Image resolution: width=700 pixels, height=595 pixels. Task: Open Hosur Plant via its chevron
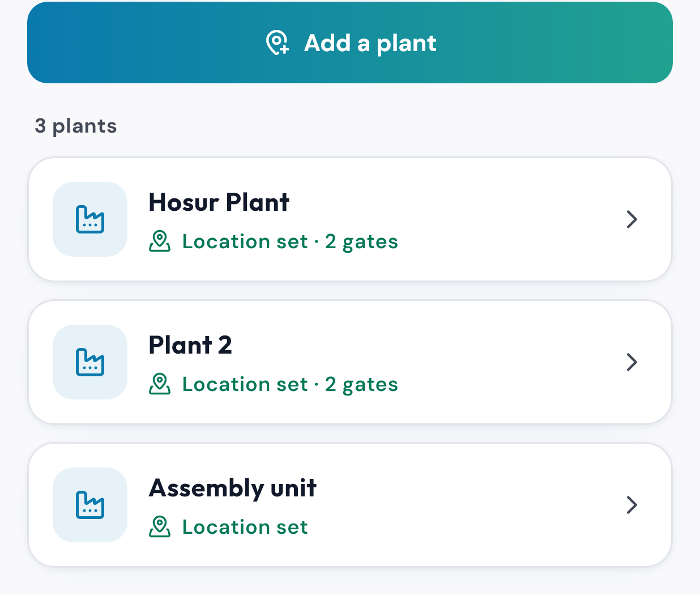click(632, 219)
